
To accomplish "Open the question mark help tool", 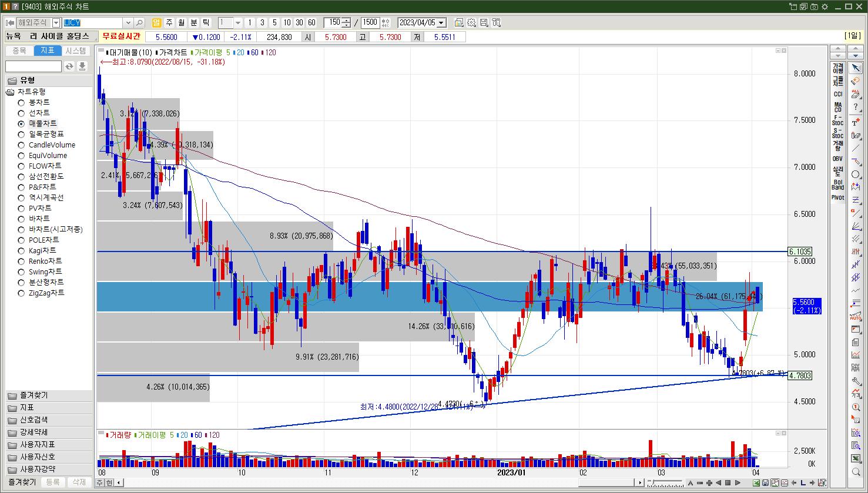I will [856, 106].
